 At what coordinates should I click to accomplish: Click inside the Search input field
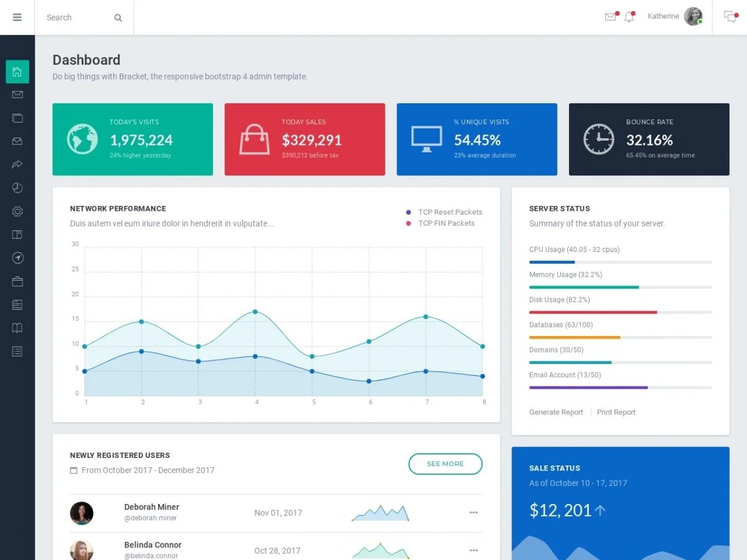(75, 17)
